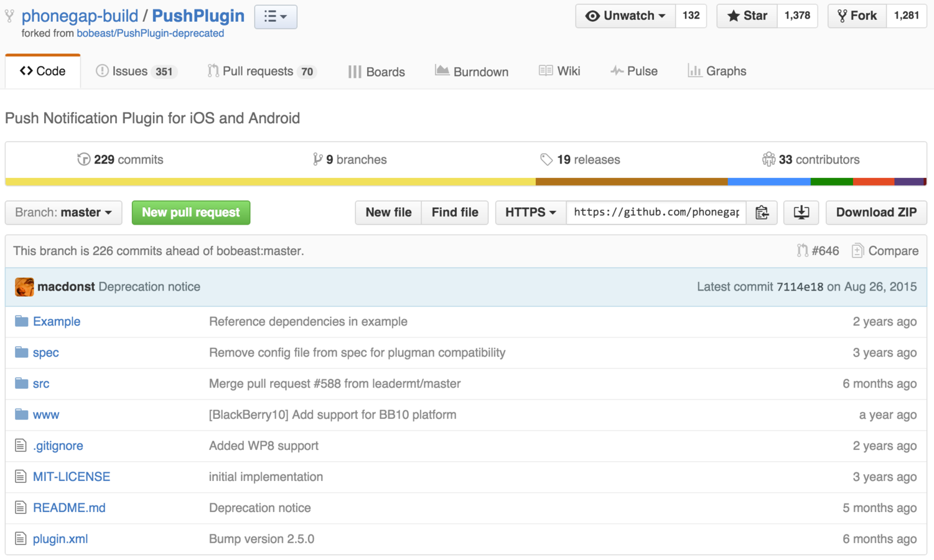Image resolution: width=934 pixels, height=560 pixels.
Task: Click the .gitignore file icon
Action: click(x=21, y=446)
